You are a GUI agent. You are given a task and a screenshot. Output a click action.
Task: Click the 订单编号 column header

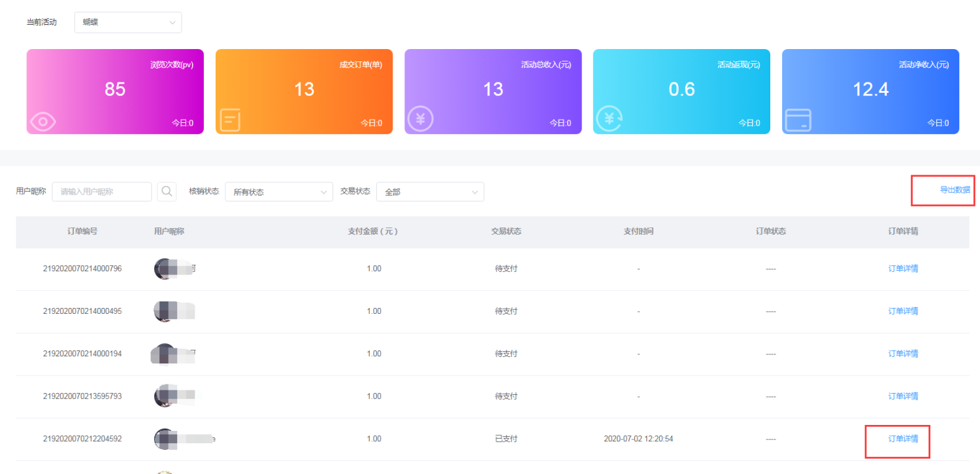pyautogui.click(x=82, y=231)
